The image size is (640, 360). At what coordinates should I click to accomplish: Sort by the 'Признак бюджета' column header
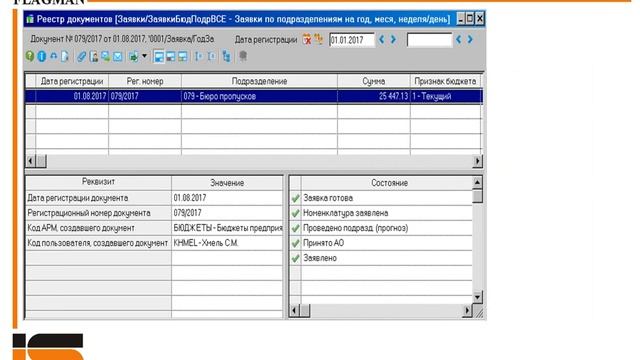445,81
